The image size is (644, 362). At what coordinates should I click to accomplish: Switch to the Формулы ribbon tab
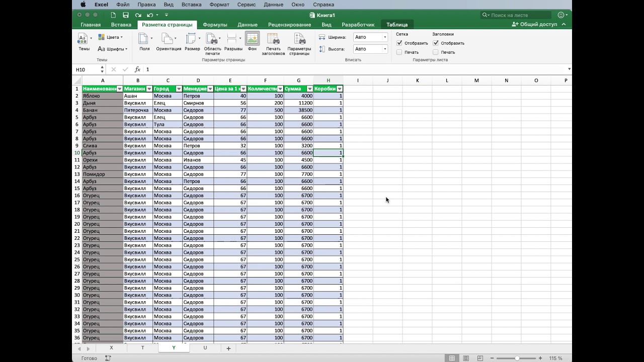coord(215,25)
